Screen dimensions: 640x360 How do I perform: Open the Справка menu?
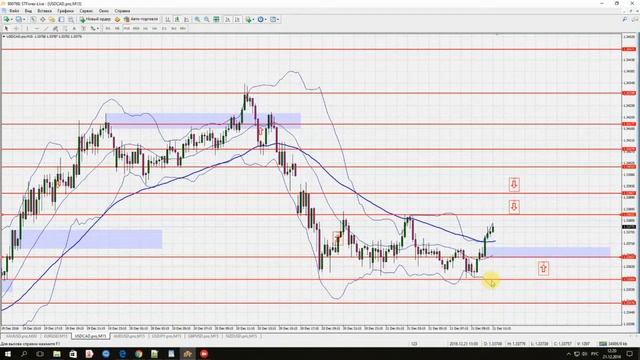(122, 11)
